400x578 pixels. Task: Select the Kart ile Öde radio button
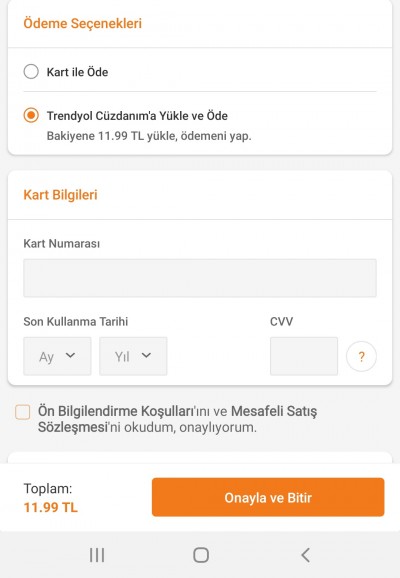tap(31, 72)
